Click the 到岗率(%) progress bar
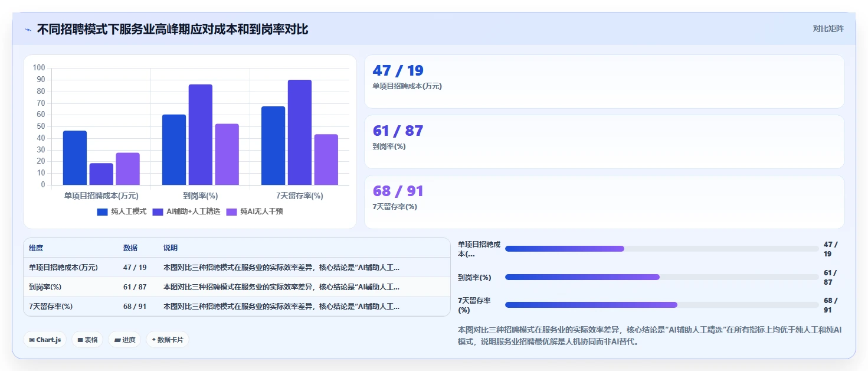This screenshot has height=371, width=868. click(662, 277)
